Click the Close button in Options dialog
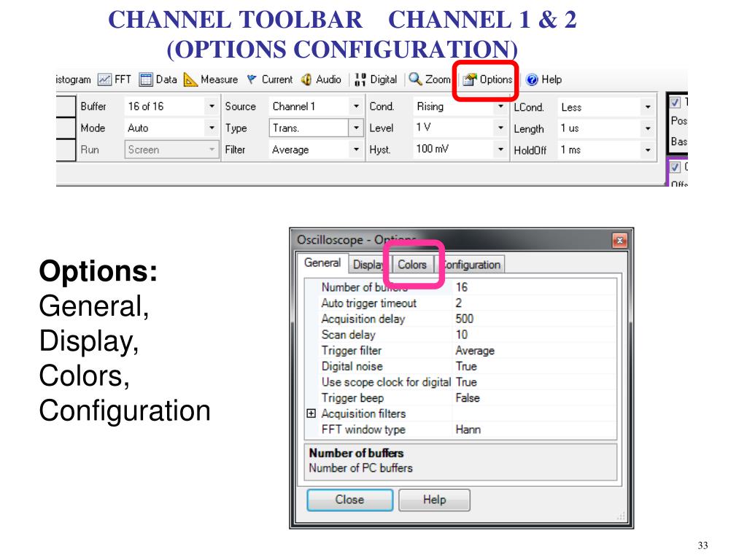Screen dimensions: 747x560 pos(350,499)
